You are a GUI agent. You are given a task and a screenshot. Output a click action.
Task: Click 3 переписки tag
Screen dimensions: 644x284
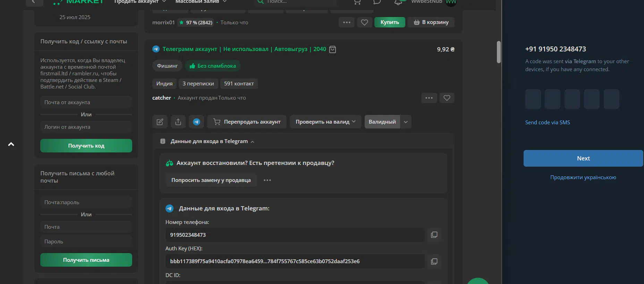198,84
